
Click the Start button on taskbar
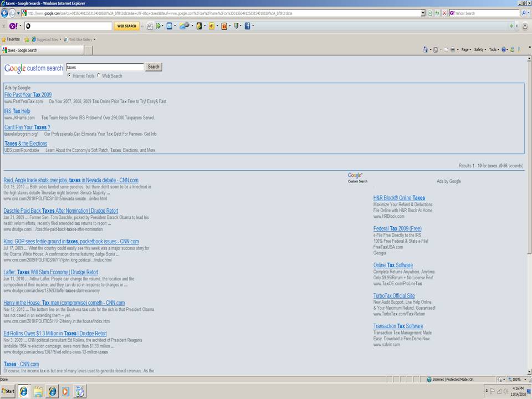pyautogui.click(x=8, y=391)
